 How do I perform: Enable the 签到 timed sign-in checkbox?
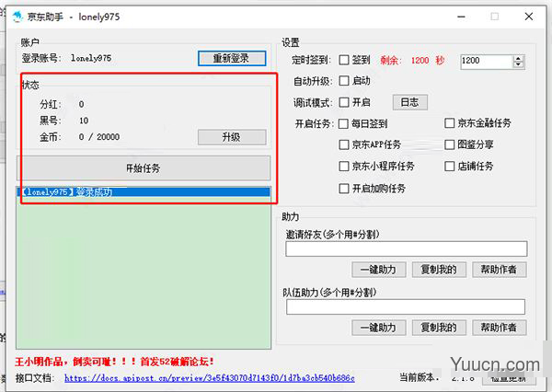pyautogui.click(x=344, y=60)
